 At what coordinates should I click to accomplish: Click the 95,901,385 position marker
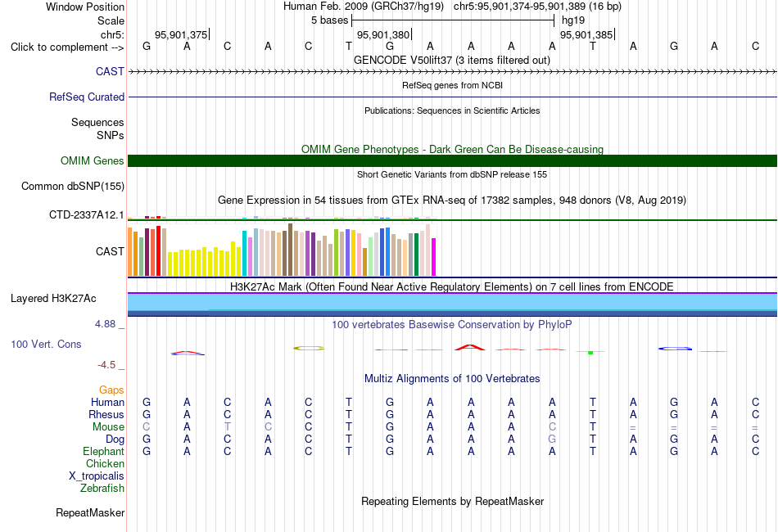[x=586, y=34]
